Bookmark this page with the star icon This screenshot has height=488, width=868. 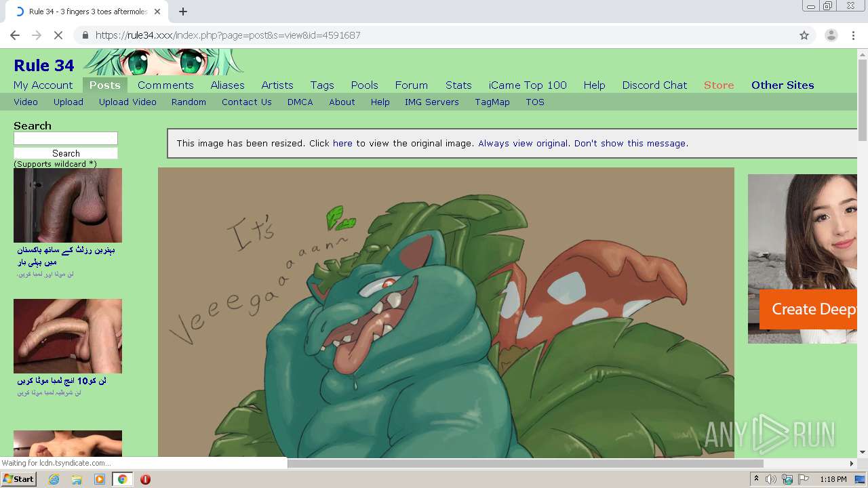(804, 35)
